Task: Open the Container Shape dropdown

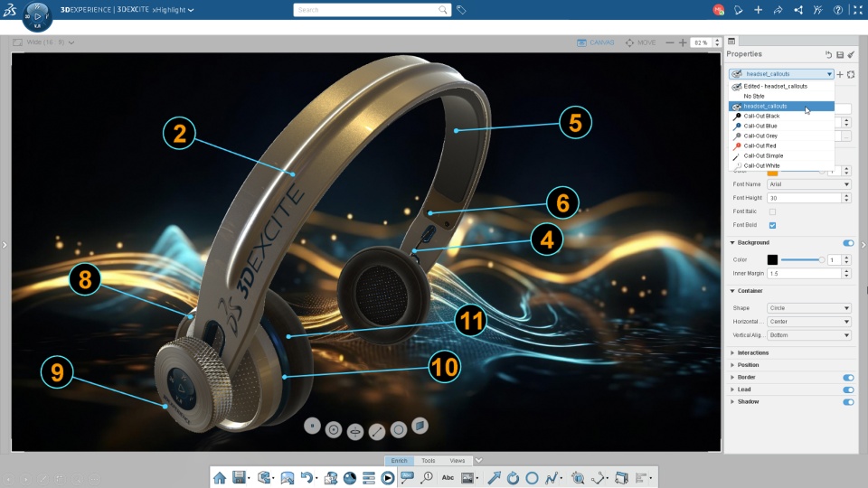Action: coord(808,307)
